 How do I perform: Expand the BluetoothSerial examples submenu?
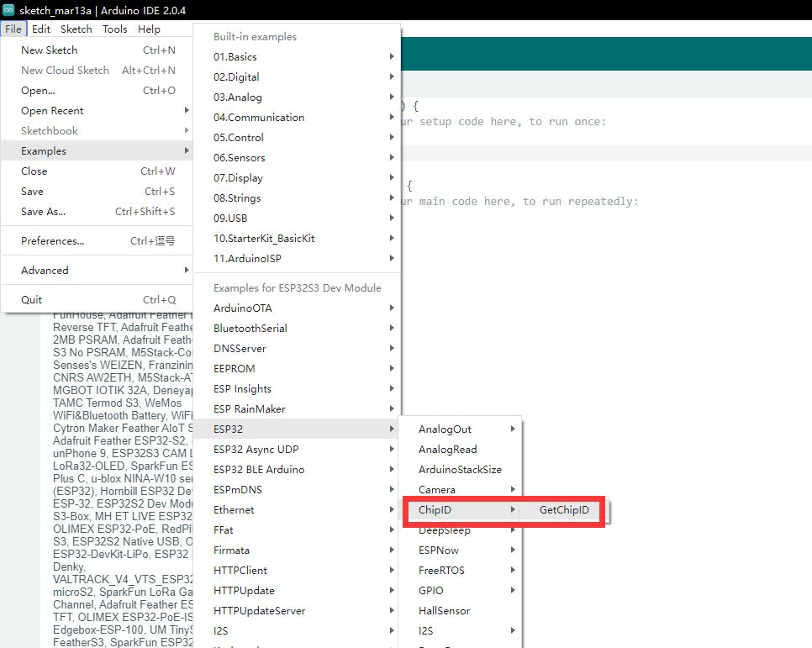coord(250,329)
